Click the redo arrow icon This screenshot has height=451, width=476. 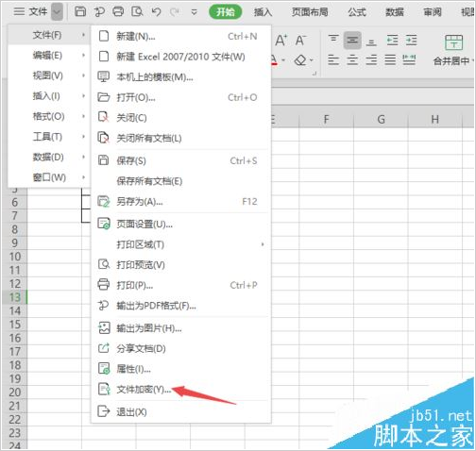[175, 12]
